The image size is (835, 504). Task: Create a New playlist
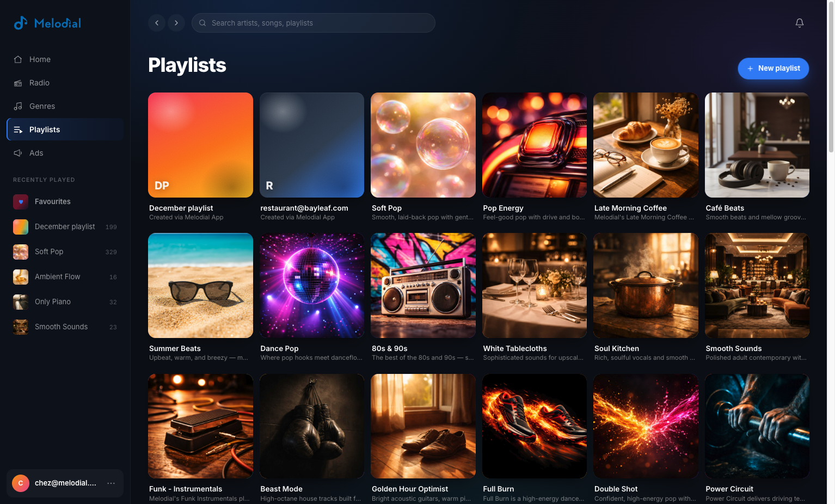point(773,69)
